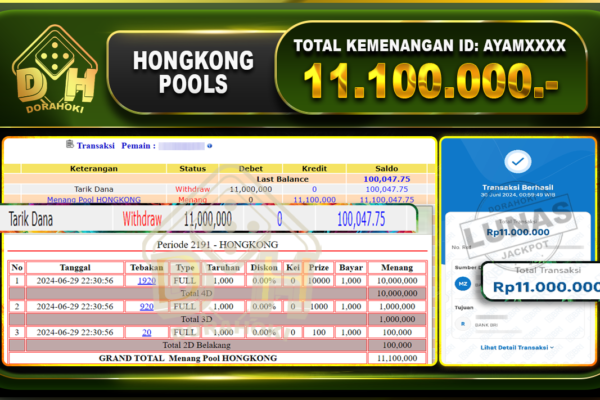Click the MZ source account avatar
This screenshot has width=600, height=400.
[x=463, y=284]
